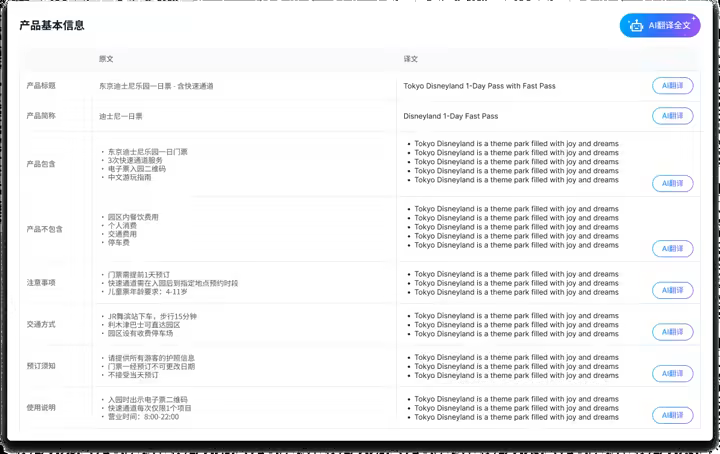Click AI翻译 button in 产品标题 row
The image size is (720, 454).
pos(673,86)
